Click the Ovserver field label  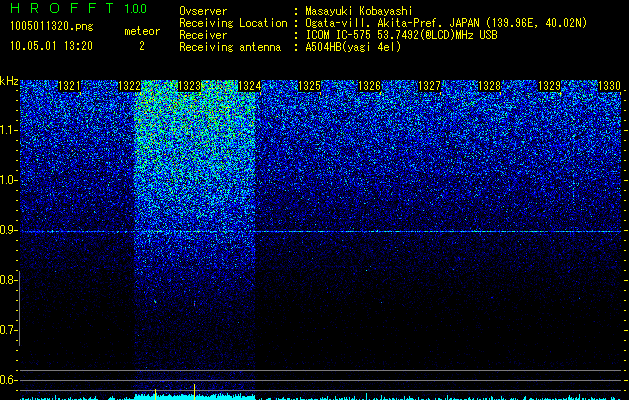click(203, 11)
